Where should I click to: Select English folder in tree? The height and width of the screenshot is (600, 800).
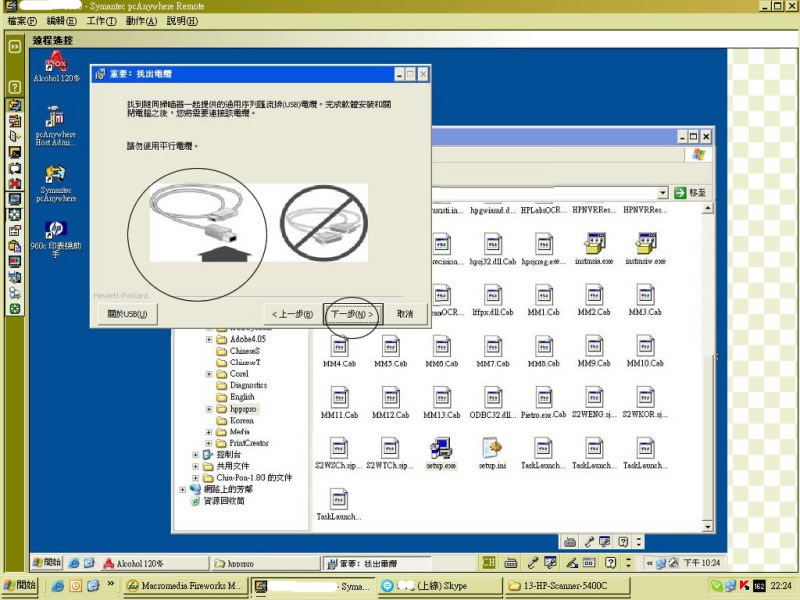coord(236,397)
